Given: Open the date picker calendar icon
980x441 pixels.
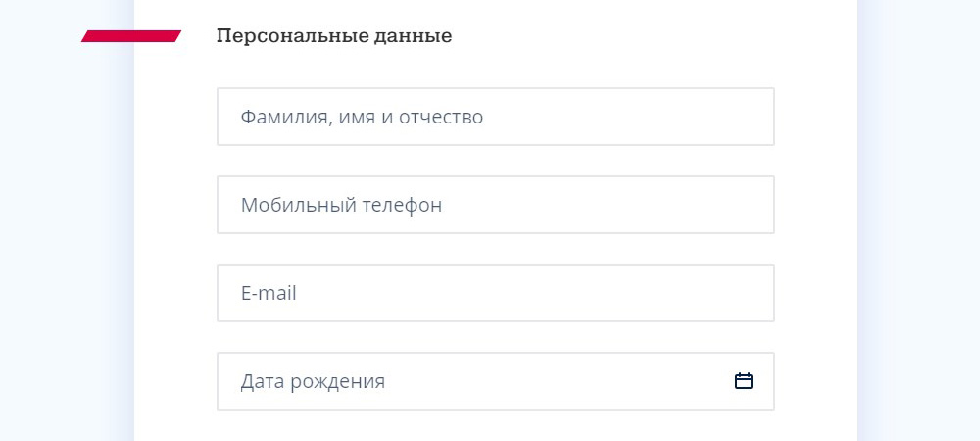Looking at the screenshot, I should [744, 381].
